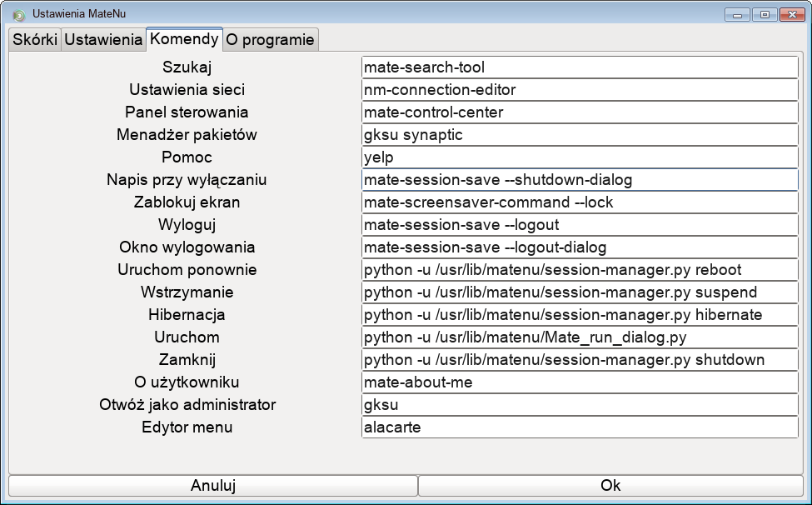
Task: Click the Zablokuj ekran label
Action: [187, 202]
